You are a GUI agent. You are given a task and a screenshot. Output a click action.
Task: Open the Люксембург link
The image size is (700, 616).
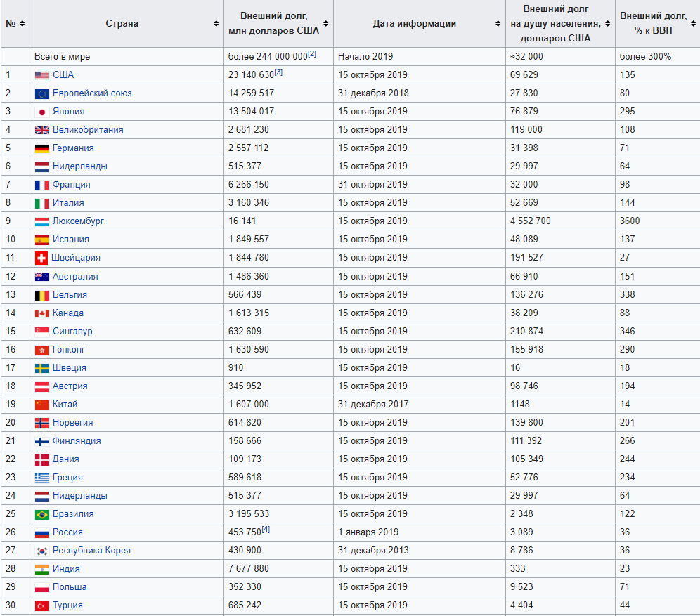[x=78, y=221]
